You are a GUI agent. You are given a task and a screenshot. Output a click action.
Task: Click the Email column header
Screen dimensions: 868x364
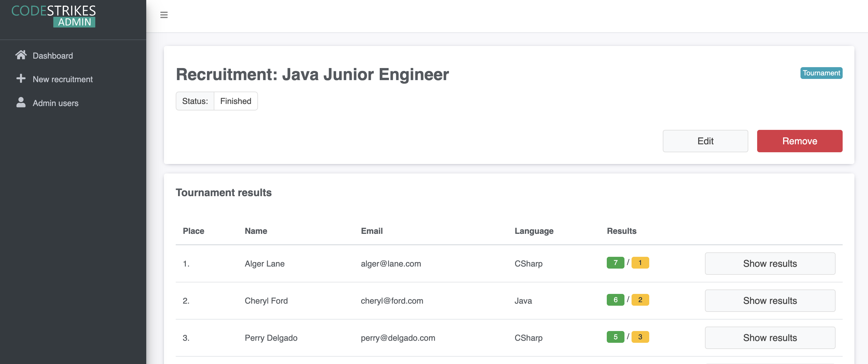372,231
